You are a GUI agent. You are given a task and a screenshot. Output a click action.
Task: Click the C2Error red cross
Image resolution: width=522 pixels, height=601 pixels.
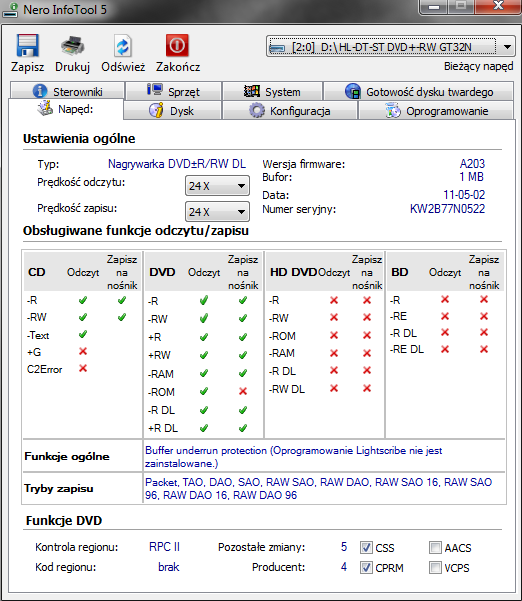click(83, 368)
